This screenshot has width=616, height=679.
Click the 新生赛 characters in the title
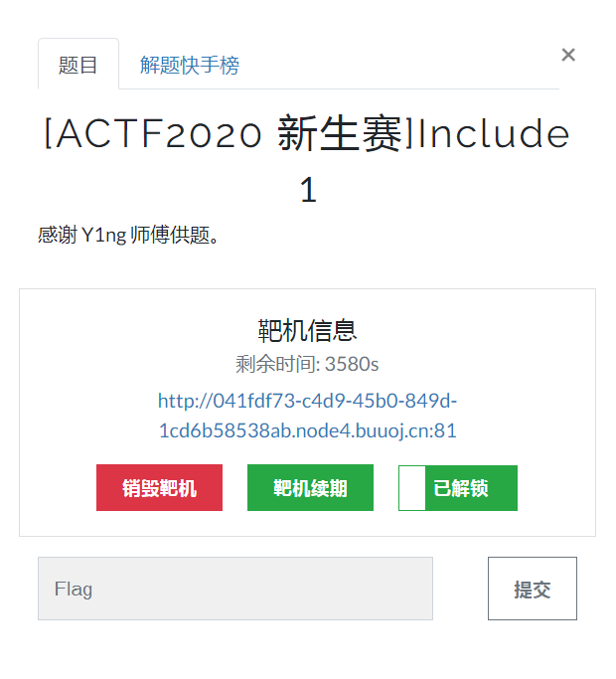[340, 134]
